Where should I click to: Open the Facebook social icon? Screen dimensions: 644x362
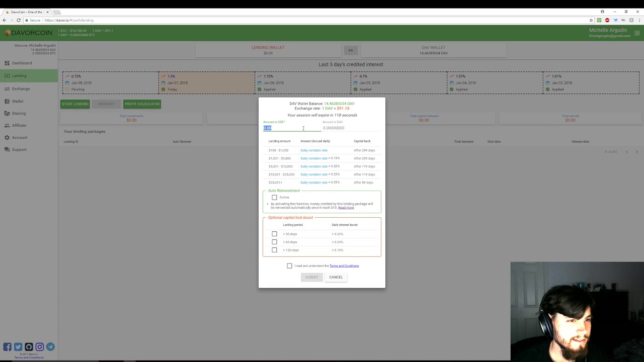(x=8, y=347)
